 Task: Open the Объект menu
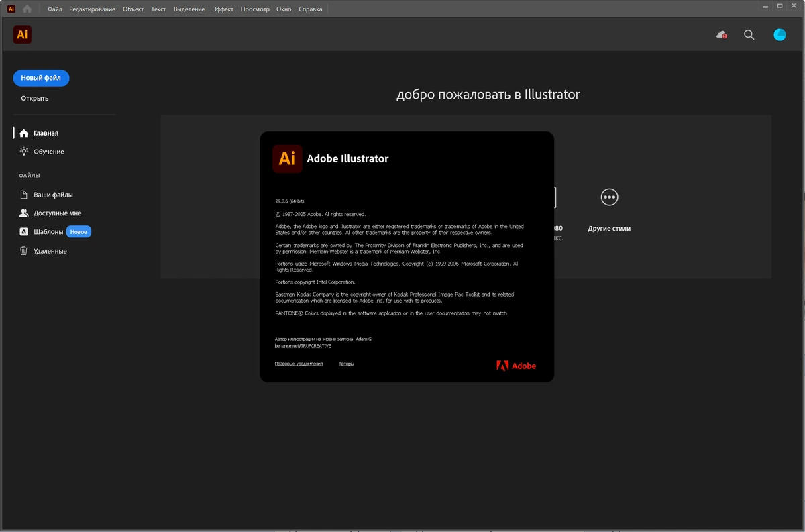tap(133, 9)
